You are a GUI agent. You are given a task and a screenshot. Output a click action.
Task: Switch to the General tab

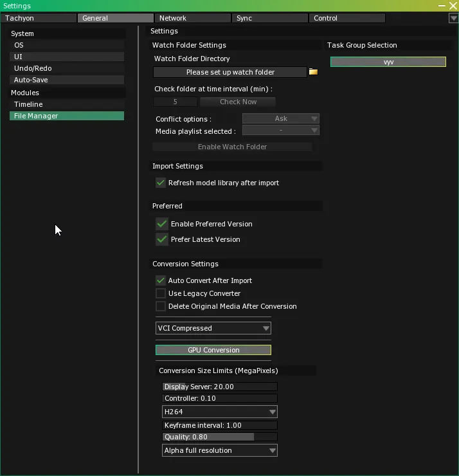(x=115, y=18)
